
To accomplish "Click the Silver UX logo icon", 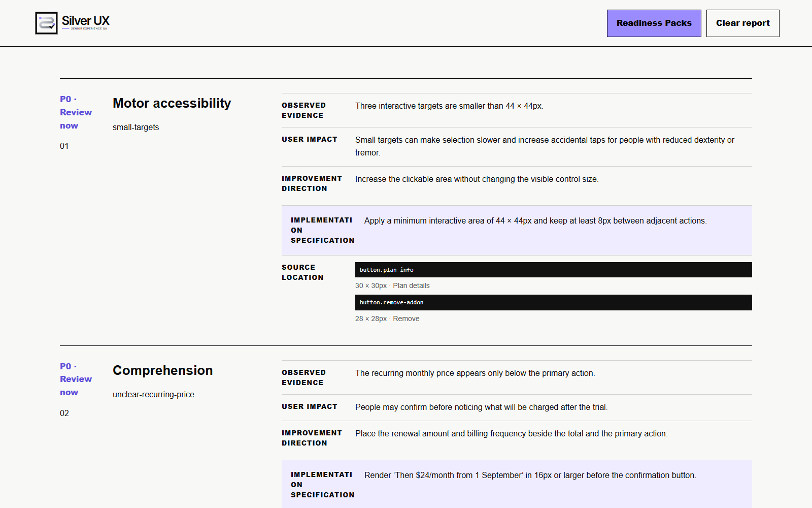I will pos(46,23).
